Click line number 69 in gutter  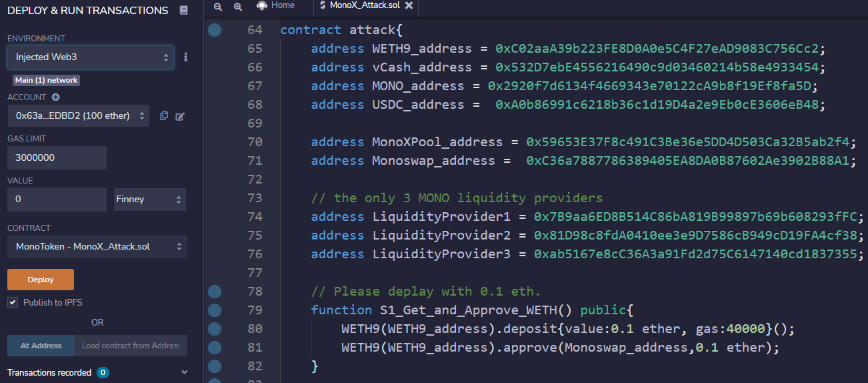(254, 123)
